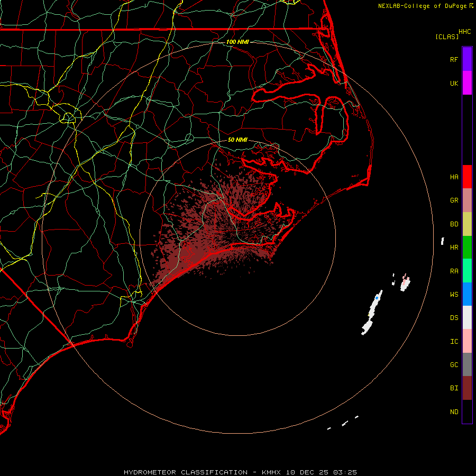Click the UK magenta legend swatch
This screenshot has width=476, height=476.
point(467,83)
